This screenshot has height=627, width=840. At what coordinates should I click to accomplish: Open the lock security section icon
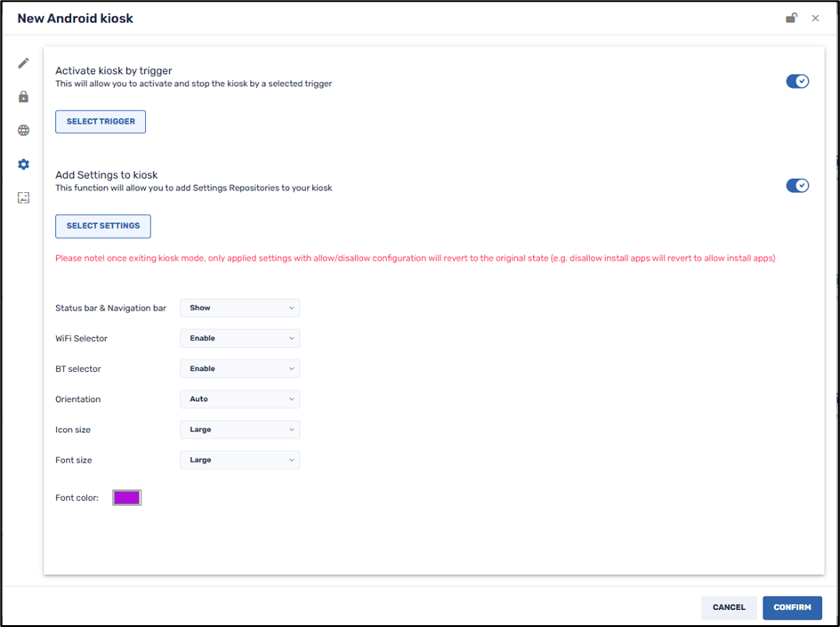click(x=23, y=97)
